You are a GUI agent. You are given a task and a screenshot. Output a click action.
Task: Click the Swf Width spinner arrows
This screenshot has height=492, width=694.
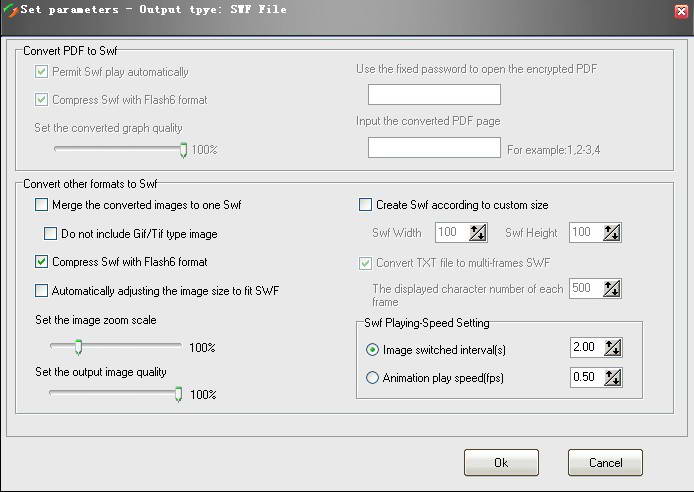477,233
